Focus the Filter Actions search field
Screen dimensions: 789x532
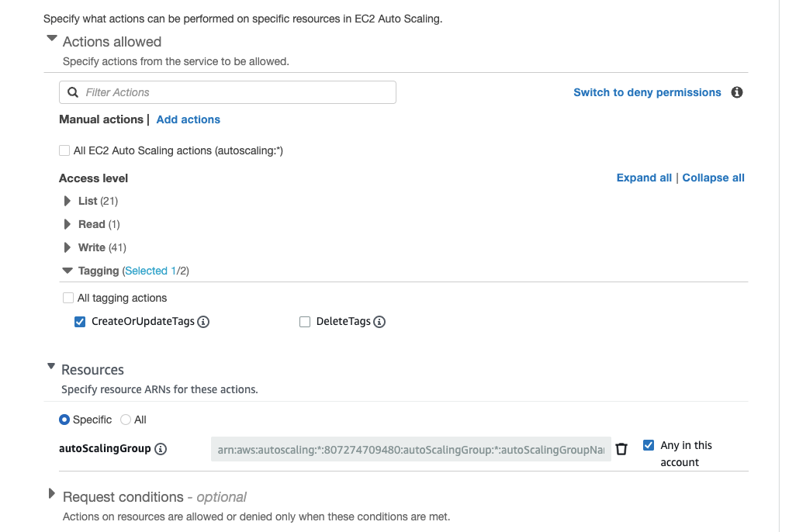pos(233,92)
